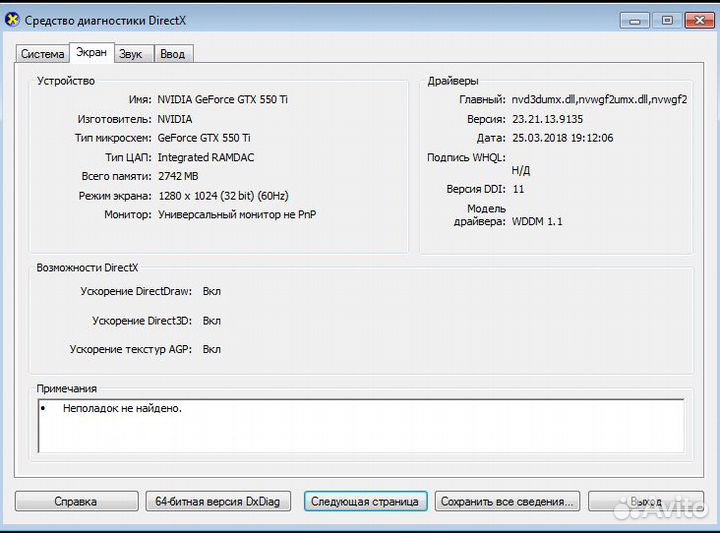This screenshot has width=720, height=533.
Task: Click the screen mode value 1280 x 1024
Action: 222,196
